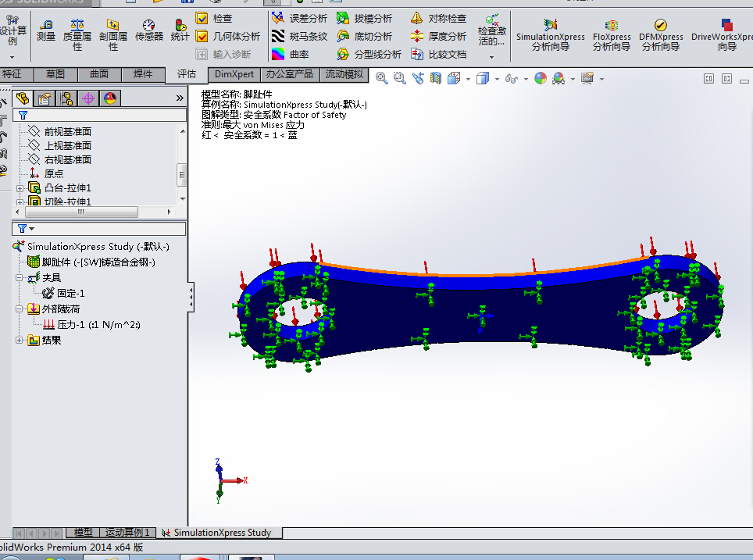Click feature tree filter input field
This screenshot has height=560, width=753.
(x=99, y=115)
